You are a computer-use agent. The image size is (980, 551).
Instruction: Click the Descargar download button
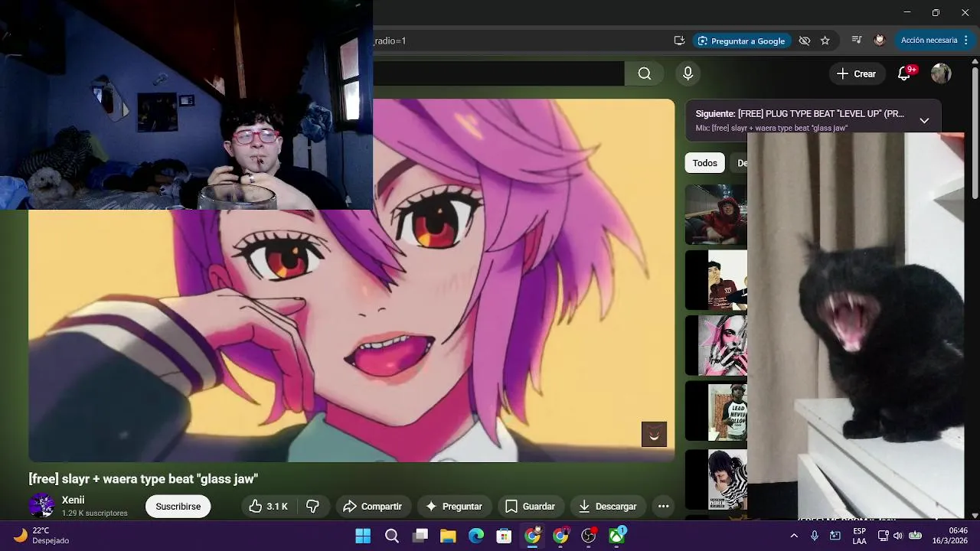coord(607,507)
